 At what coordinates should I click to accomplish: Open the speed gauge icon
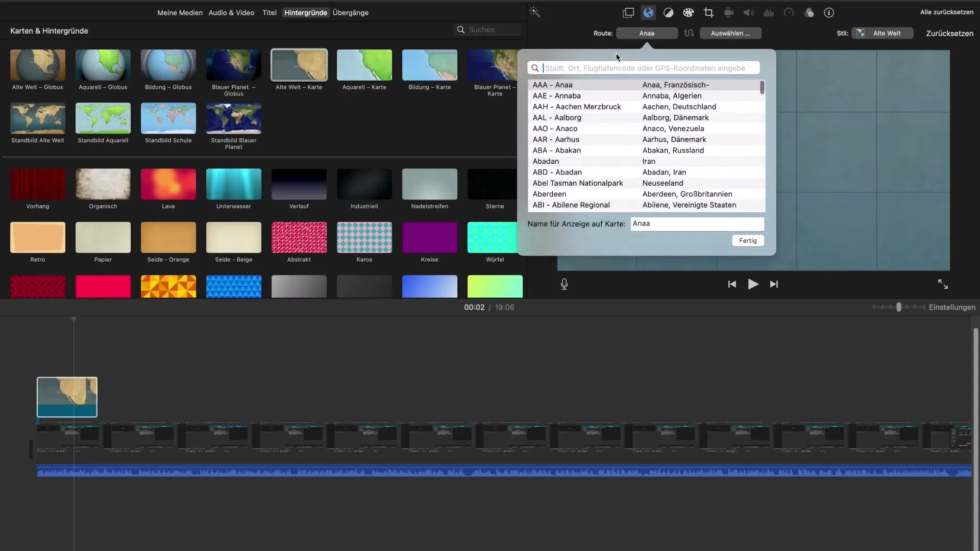[x=789, y=13]
